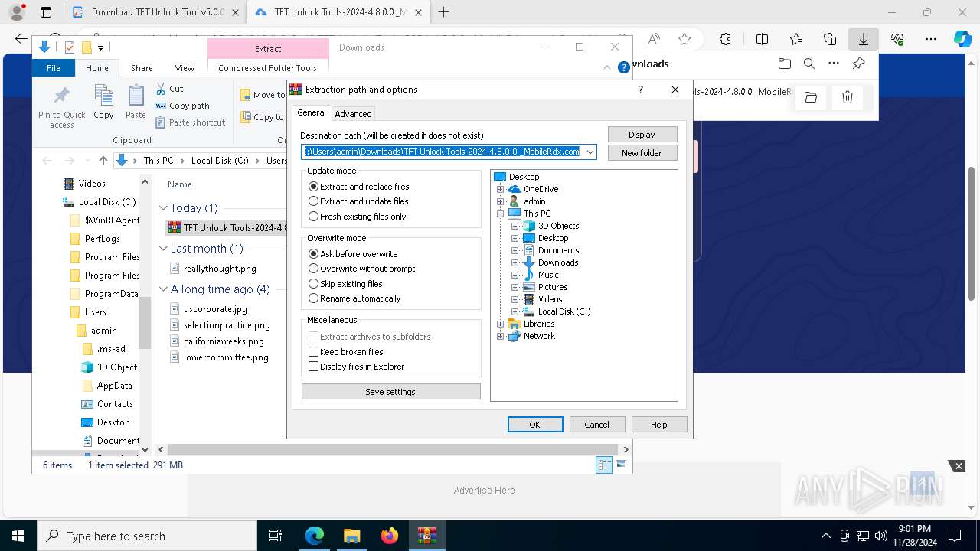Screen dimensions: 980x551
Task: Click the Save settings button
Action: (390, 391)
